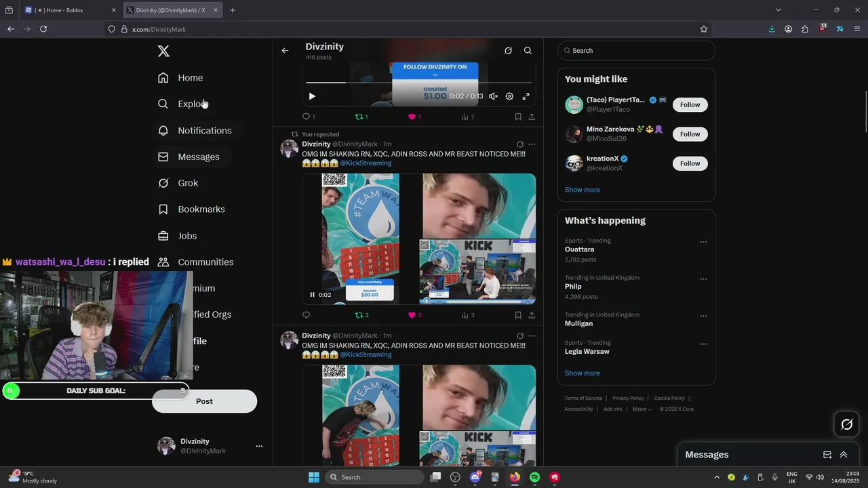Play the top video in the feed
The image size is (868, 488).
click(x=312, y=96)
